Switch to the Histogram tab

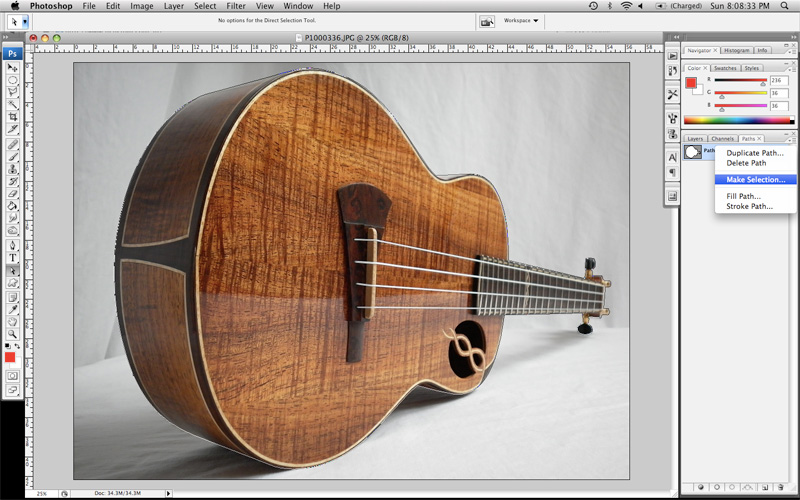click(x=737, y=51)
